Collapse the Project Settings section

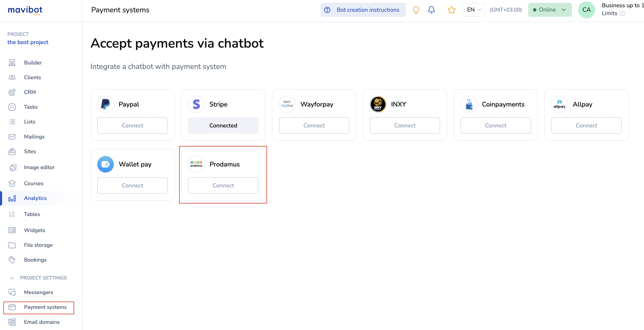(x=12, y=278)
